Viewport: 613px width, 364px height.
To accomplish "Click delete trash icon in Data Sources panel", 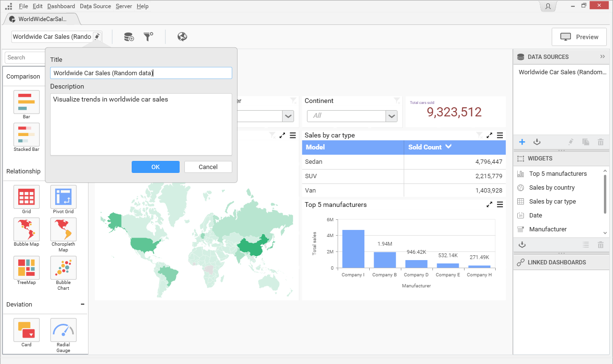I will [x=601, y=142].
